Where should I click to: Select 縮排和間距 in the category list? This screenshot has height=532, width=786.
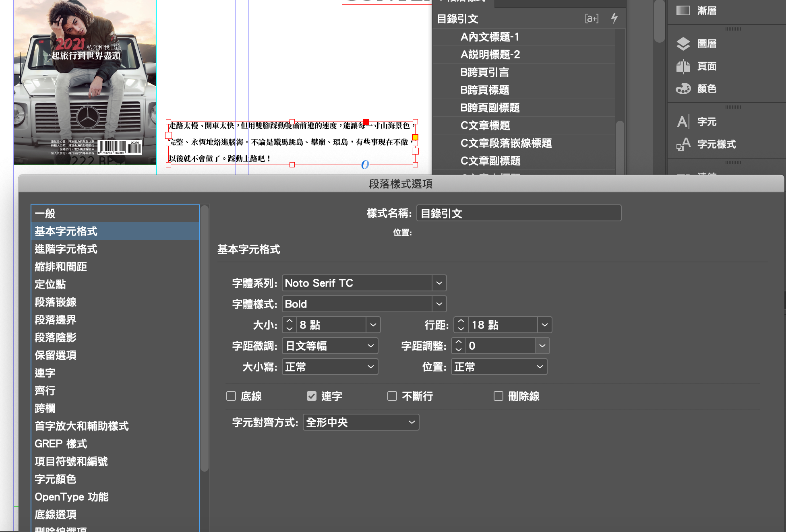coord(61,267)
